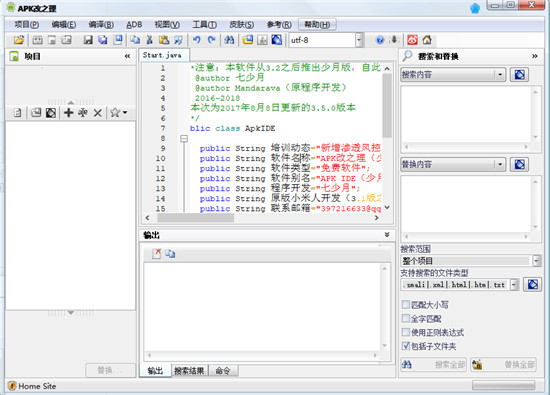Click the Home Site link in the status bar
This screenshot has width=550, height=395.
pos(37,386)
